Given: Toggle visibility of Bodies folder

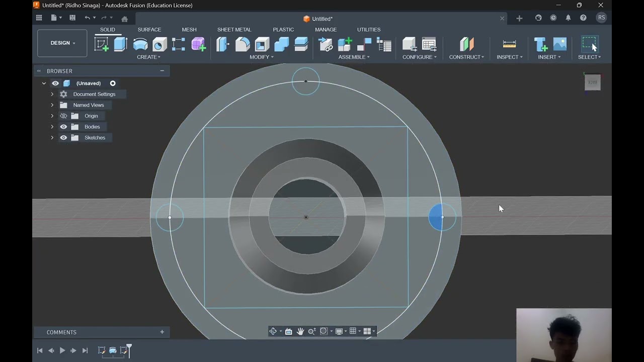Looking at the screenshot, I should pos(63,127).
